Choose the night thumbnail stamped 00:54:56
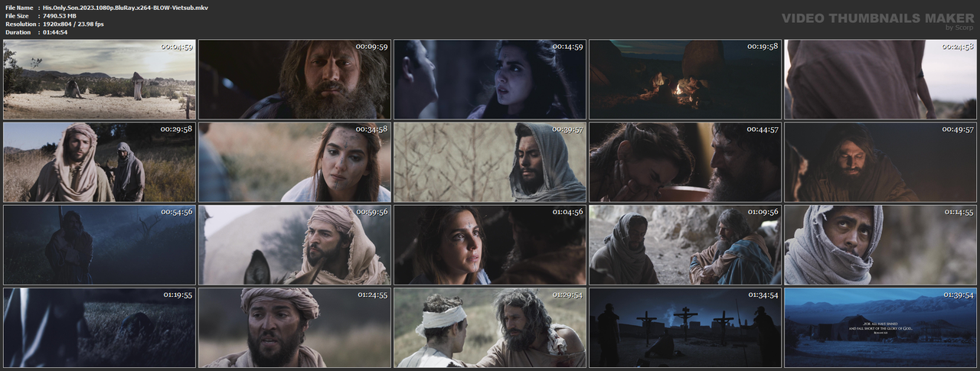Image resolution: width=980 pixels, height=371 pixels. pos(100,245)
